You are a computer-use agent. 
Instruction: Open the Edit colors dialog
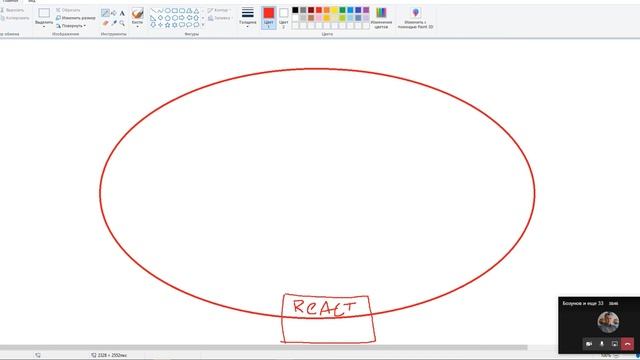(381, 18)
